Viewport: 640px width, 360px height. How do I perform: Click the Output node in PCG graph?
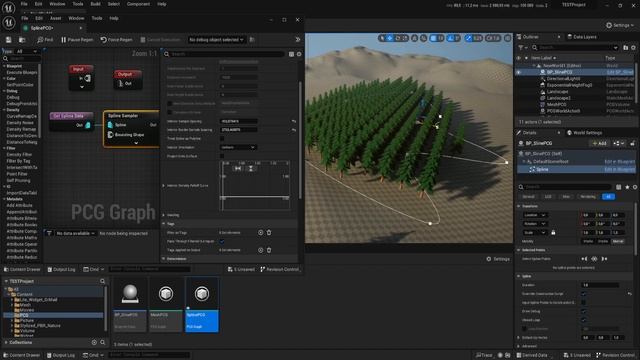coord(128,79)
